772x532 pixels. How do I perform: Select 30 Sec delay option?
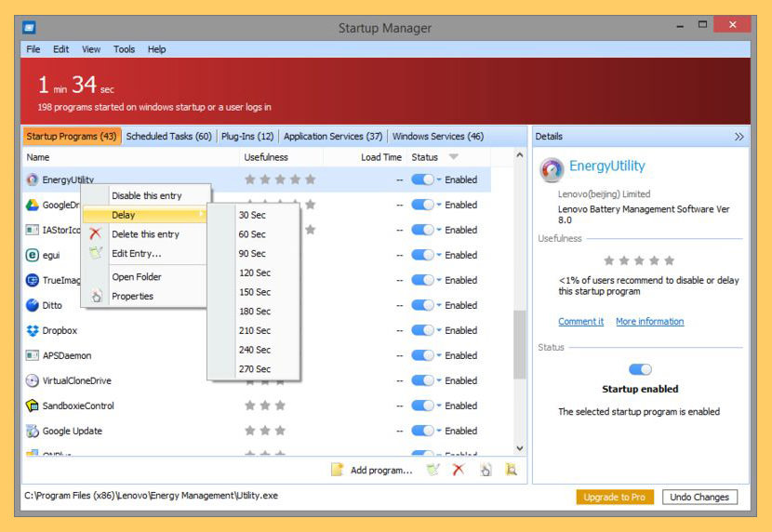[252, 215]
